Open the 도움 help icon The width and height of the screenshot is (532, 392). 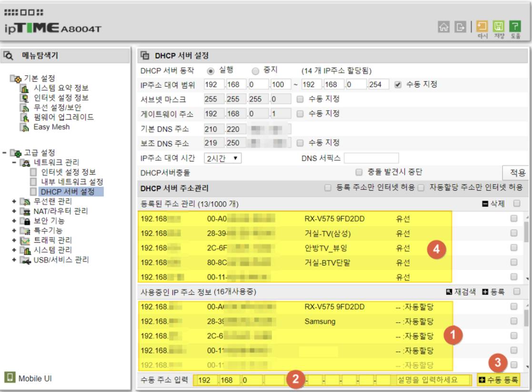coord(515,27)
